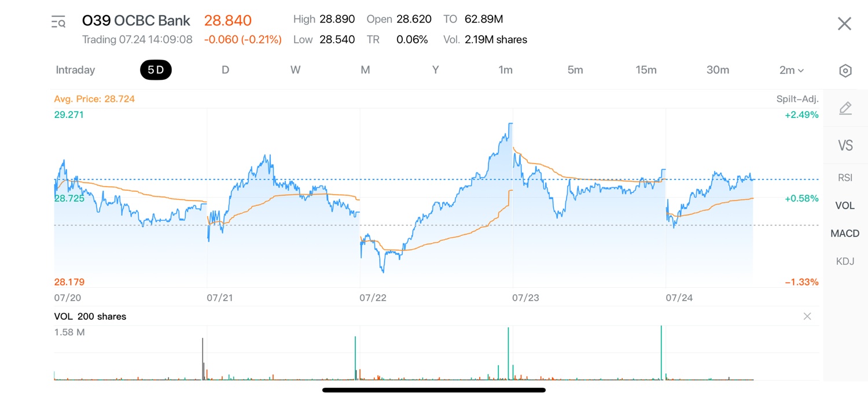Choose the 30m interval tab
Image resolution: width=868 pixels, height=400 pixels.
[x=718, y=70]
